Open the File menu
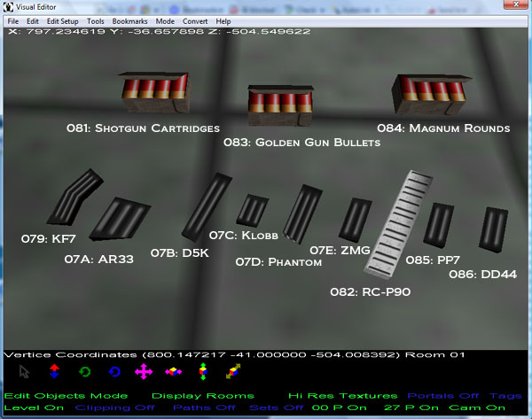The width and height of the screenshot is (532, 419). pos(13,21)
